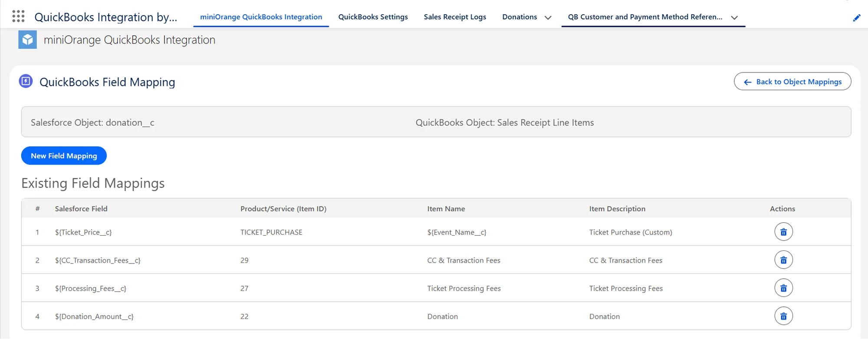Click Donation item description cell

click(x=604, y=317)
